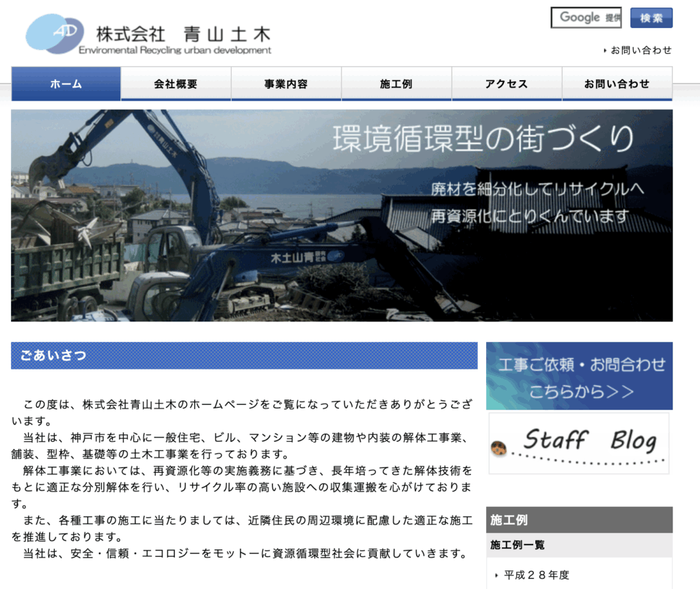Click the 施工例一覧 sidebar label
Image resolution: width=700 pixels, height=589 pixels.
click(x=517, y=545)
